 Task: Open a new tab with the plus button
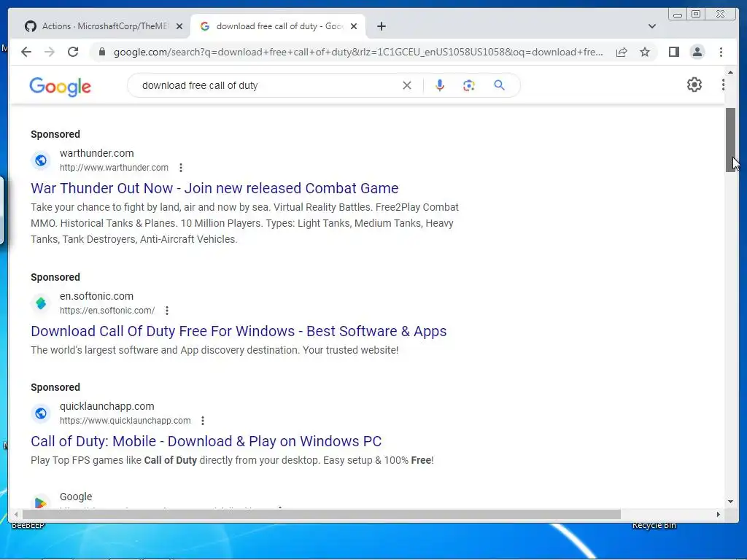click(381, 26)
